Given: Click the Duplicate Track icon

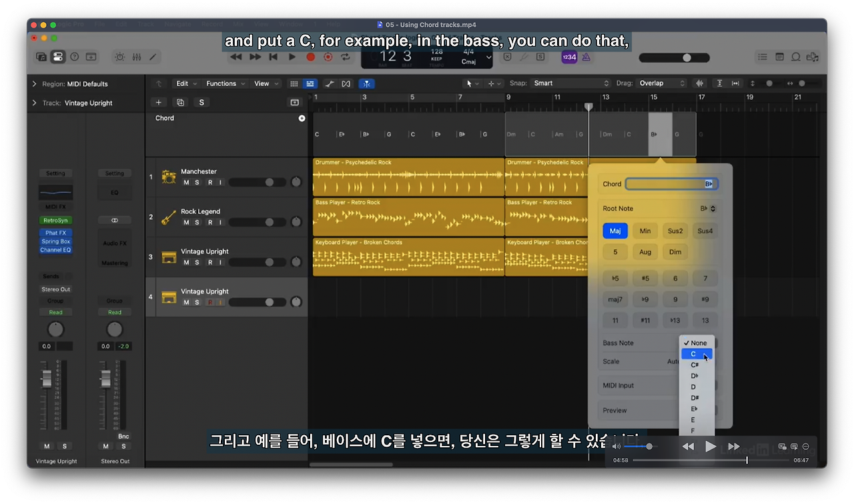Looking at the screenshot, I should [x=179, y=102].
